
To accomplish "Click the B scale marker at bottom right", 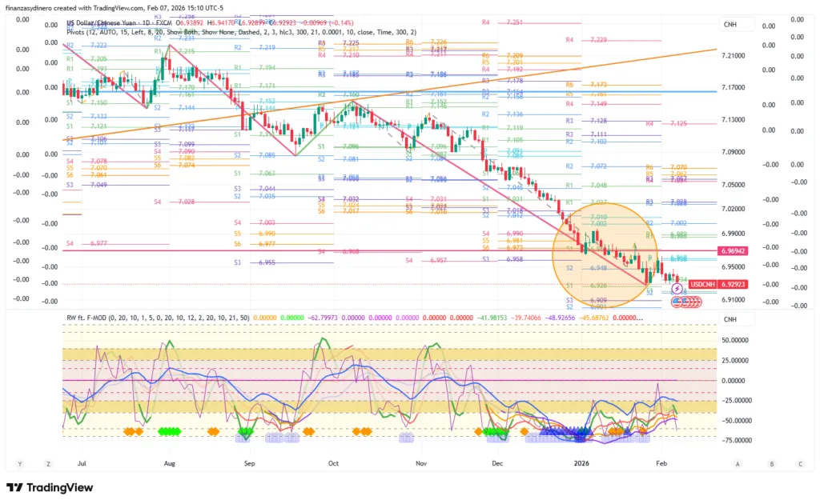I will pyautogui.click(x=770, y=463).
